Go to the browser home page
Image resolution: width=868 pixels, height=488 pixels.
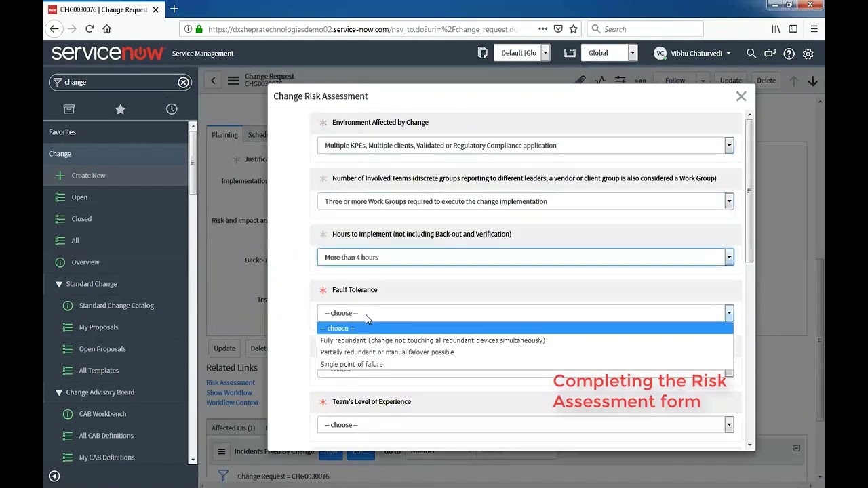[x=106, y=29]
